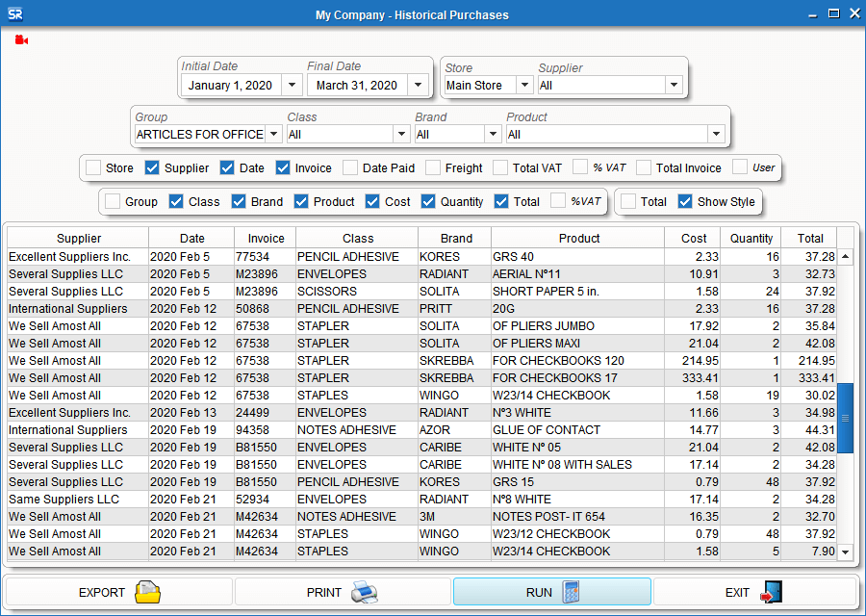Click the Supplier column header
The height and width of the screenshot is (616, 866).
(x=78, y=238)
